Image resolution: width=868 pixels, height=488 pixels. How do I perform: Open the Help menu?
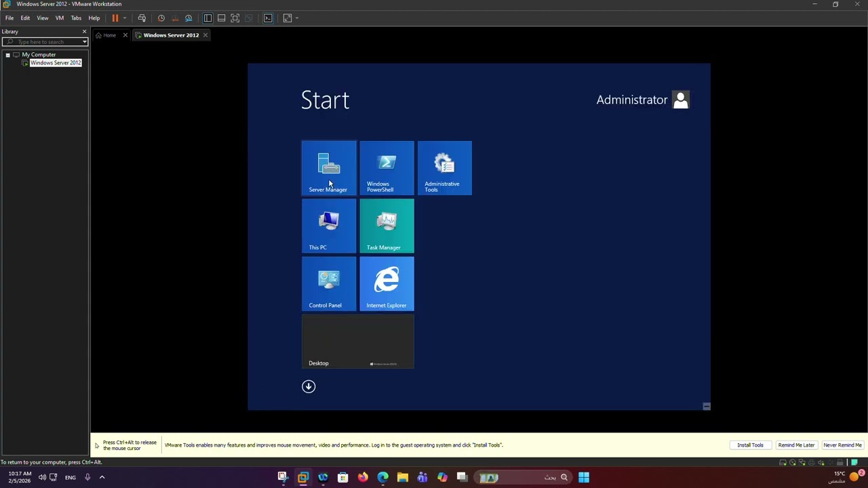[x=94, y=18]
